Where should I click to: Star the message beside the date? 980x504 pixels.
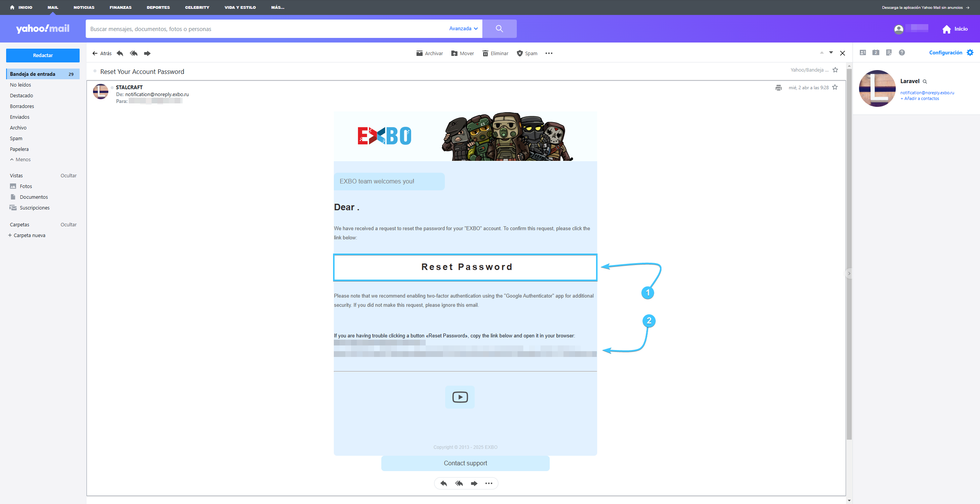[x=835, y=87]
